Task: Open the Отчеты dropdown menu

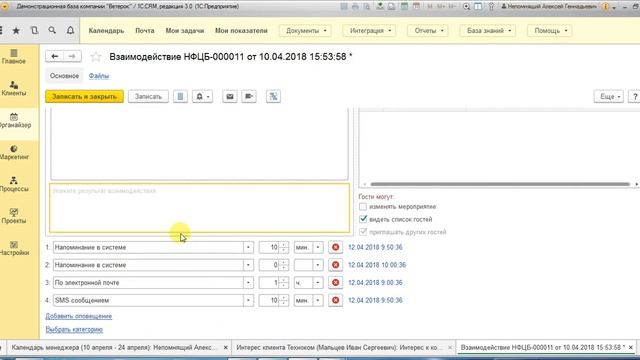Action: 428,31
